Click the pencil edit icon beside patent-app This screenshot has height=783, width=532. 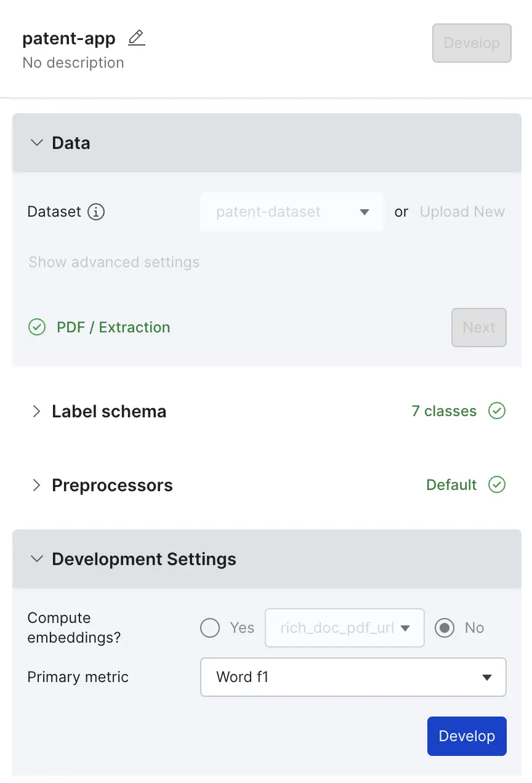(136, 38)
